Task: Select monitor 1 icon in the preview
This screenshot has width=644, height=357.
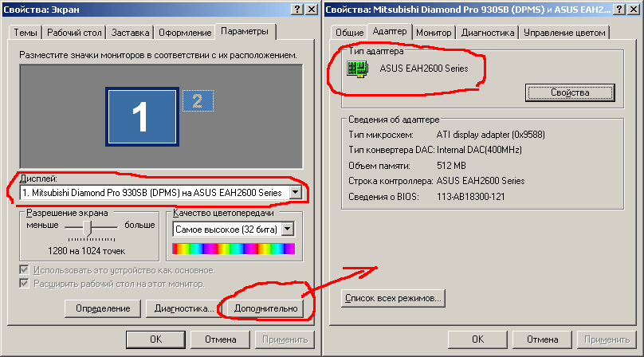Action: pyautogui.click(x=142, y=116)
